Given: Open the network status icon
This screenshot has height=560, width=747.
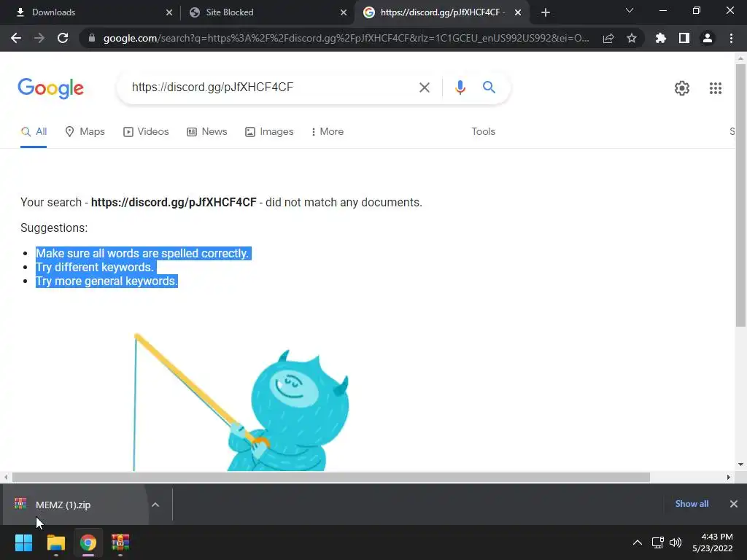Looking at the screenshot, I should 657,542.
